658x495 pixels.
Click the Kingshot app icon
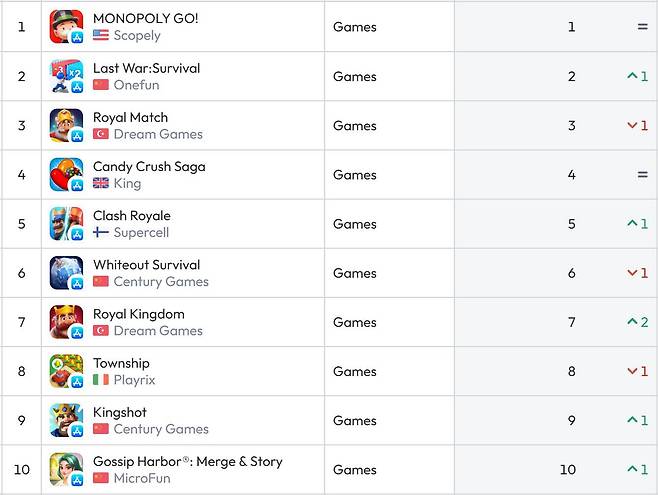coord(66,420)
